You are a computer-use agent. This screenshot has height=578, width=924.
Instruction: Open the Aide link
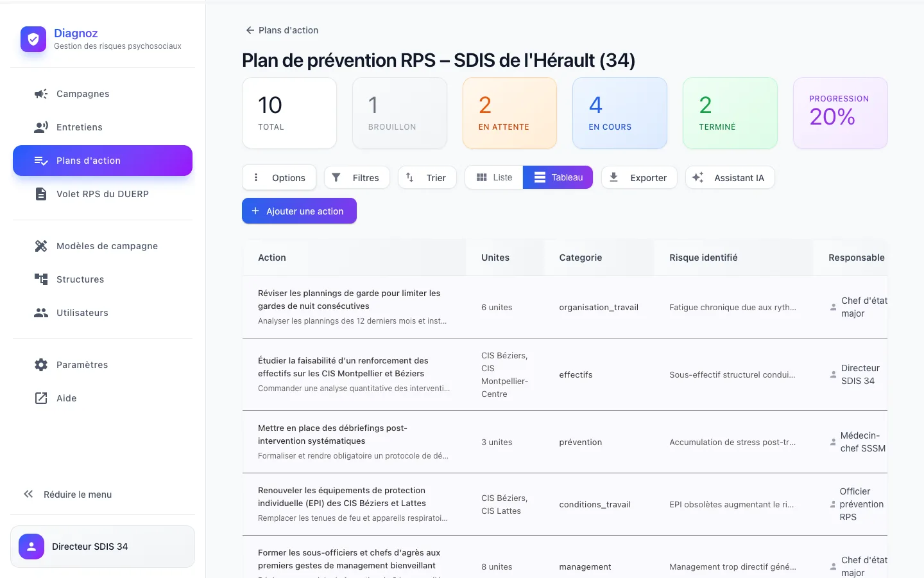click(x=103, y=398)
